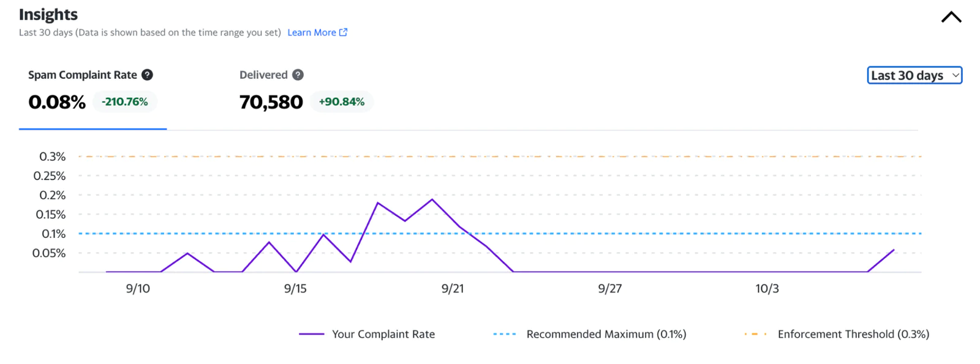This screenshot has height=364, width=980.
Task: Click external link icon beside Learn More
Action: (344, 32)
